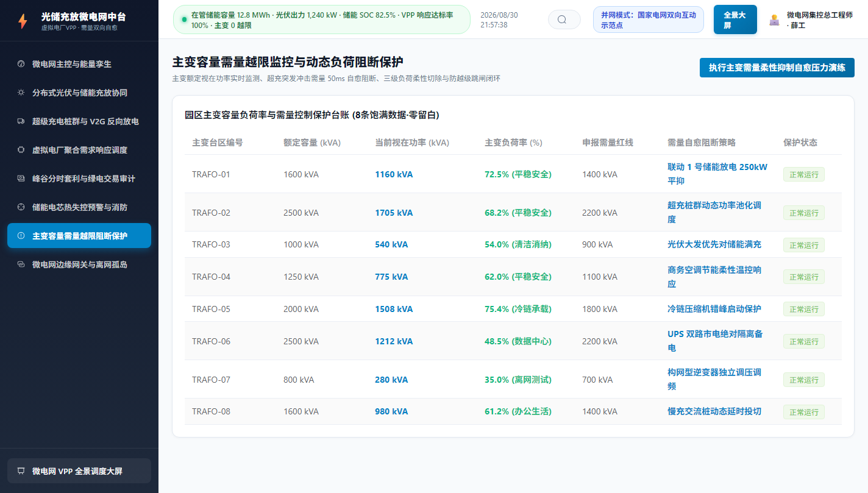Click 微电网 VPP 全景调度大屏 button

tap(79, 471)
